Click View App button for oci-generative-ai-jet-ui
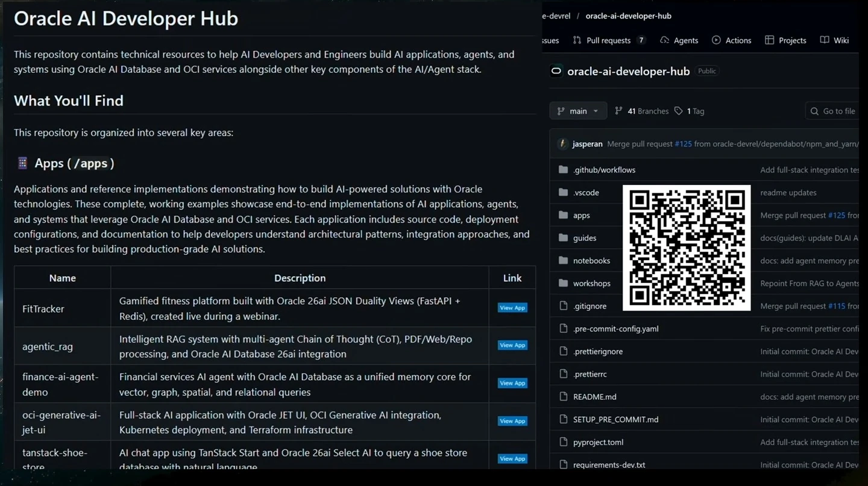Screen dimensions: 868x486 click(x=512, y=421)
